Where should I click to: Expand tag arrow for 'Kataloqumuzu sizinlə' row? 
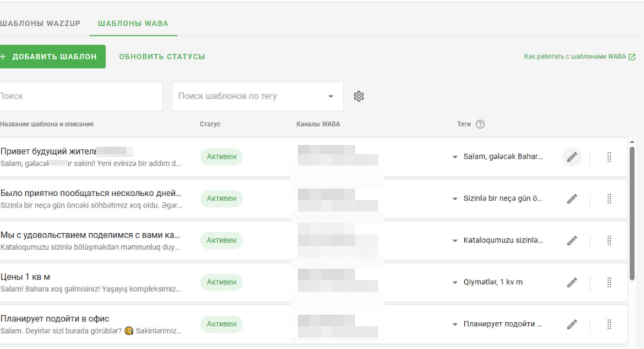[455, 241]
